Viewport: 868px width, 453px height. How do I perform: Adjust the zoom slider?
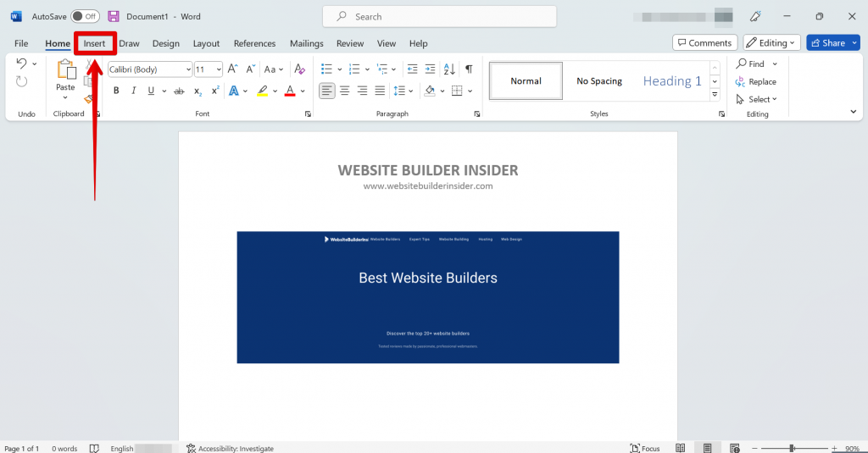(793, 448)
